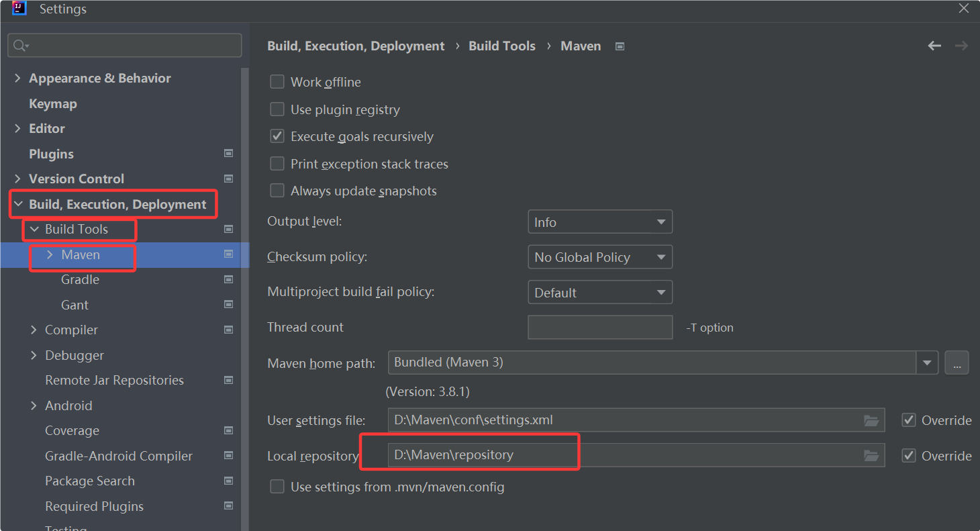The image size is (980, 531).
Task: Enable Always update snapshots checkbox
Action: 277,191
